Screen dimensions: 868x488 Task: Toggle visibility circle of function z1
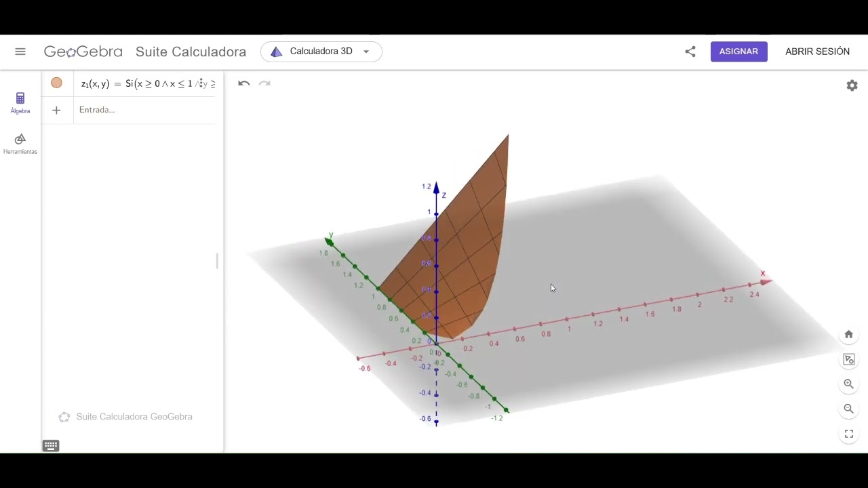coord(56,83)
